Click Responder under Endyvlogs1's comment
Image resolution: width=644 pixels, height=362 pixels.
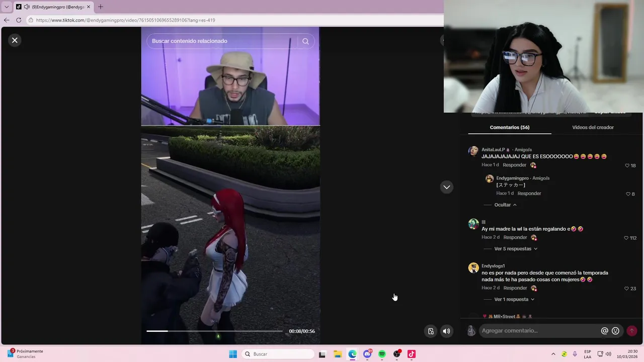click(515, 288)
